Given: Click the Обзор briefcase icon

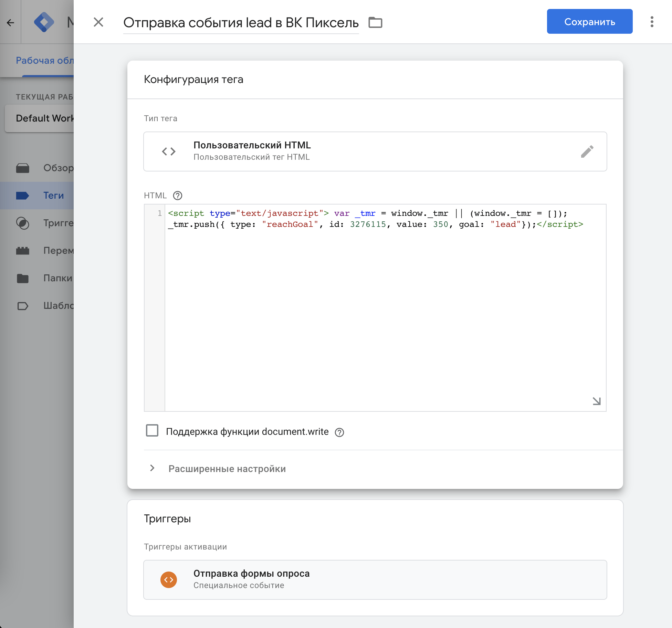Looking at the screenshot, I should tap(23, 168).
